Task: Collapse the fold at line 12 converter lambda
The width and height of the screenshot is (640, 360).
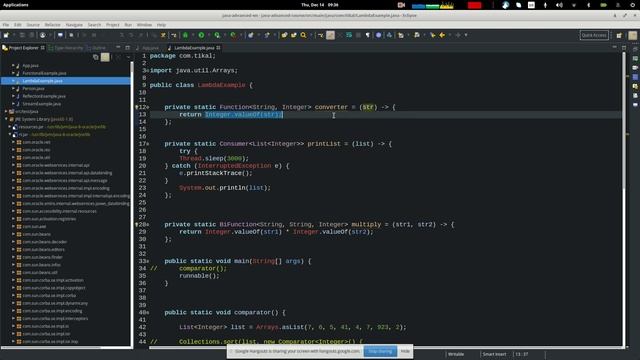Action: click(148, 107)
